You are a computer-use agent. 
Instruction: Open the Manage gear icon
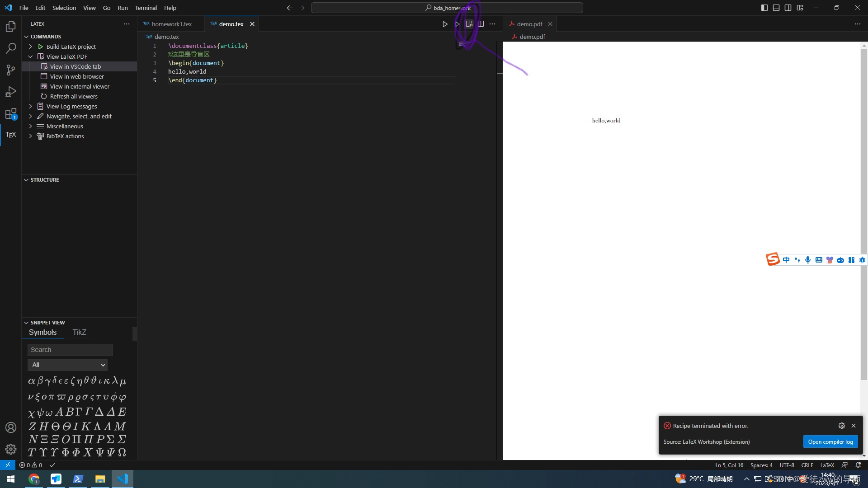click(x=11, y=449)
